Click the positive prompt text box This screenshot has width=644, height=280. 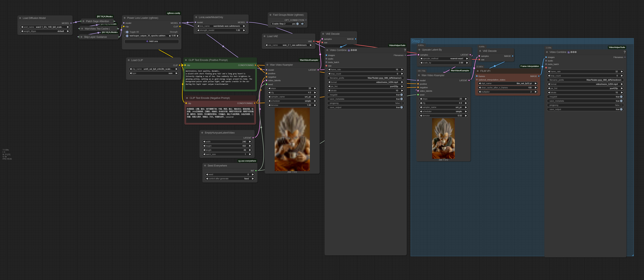220,79
